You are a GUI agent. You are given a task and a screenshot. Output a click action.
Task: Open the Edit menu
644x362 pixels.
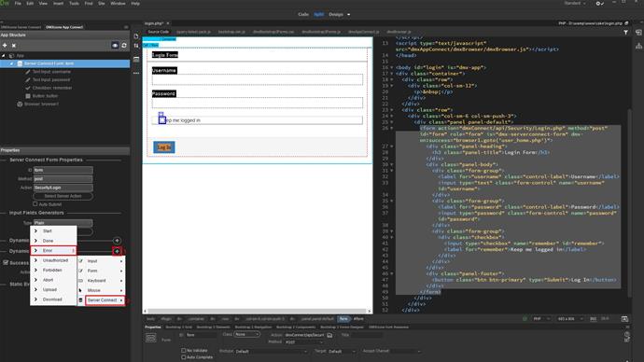click(30, 4)
